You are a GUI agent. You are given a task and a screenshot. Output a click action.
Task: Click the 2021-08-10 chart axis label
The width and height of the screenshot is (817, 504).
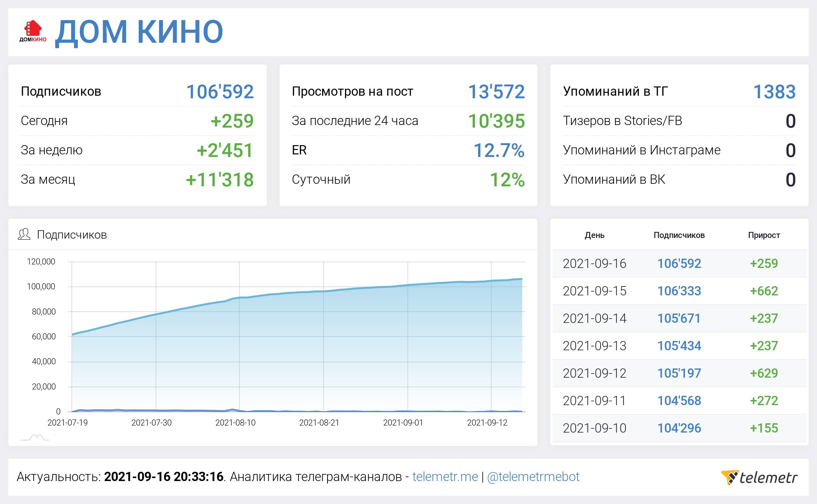(235, 423)
